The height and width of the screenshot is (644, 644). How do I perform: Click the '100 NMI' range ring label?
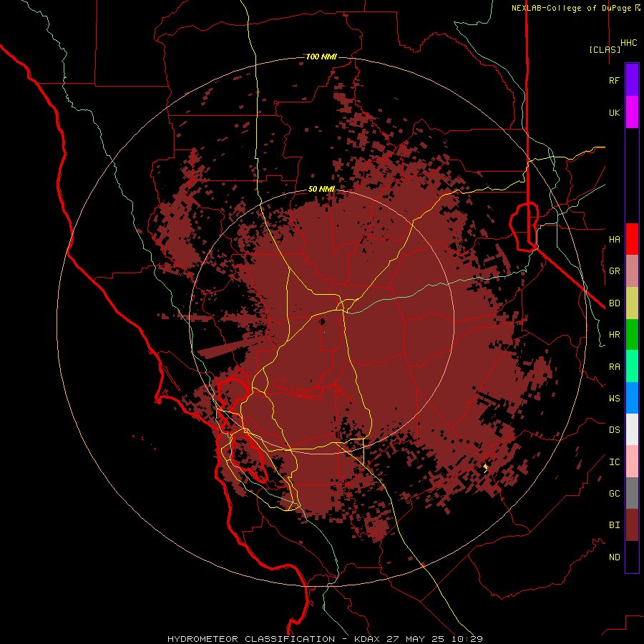pyautogui.click(x=321, y=57)
